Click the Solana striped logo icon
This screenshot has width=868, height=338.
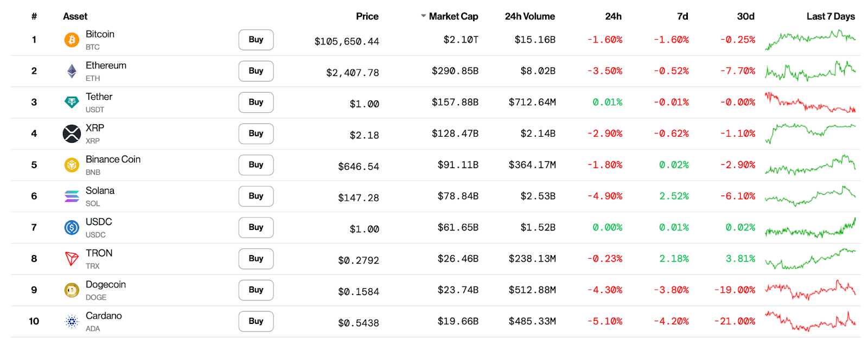coord(72,196)
